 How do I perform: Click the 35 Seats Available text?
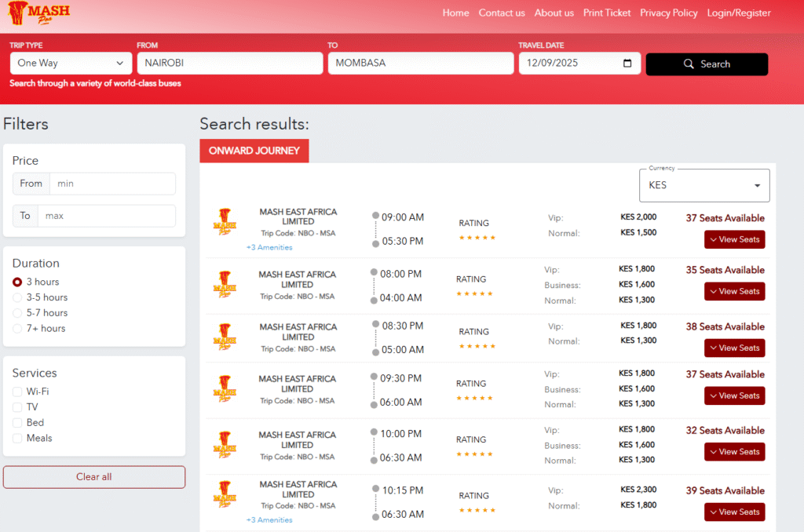725,270
